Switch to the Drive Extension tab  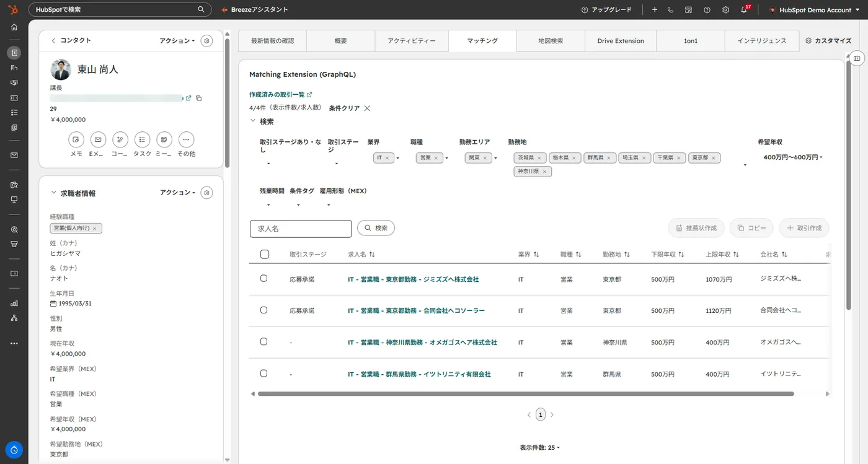point(621,41)
